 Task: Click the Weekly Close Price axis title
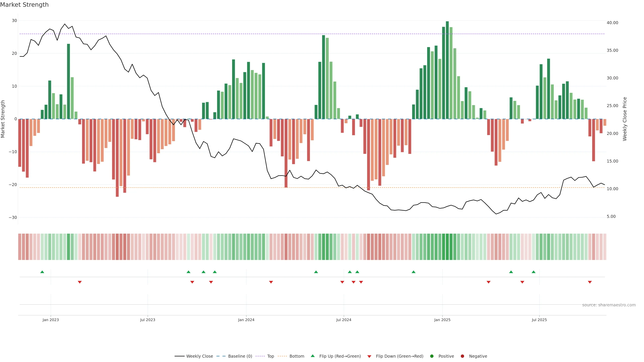[x=625, y=119]
